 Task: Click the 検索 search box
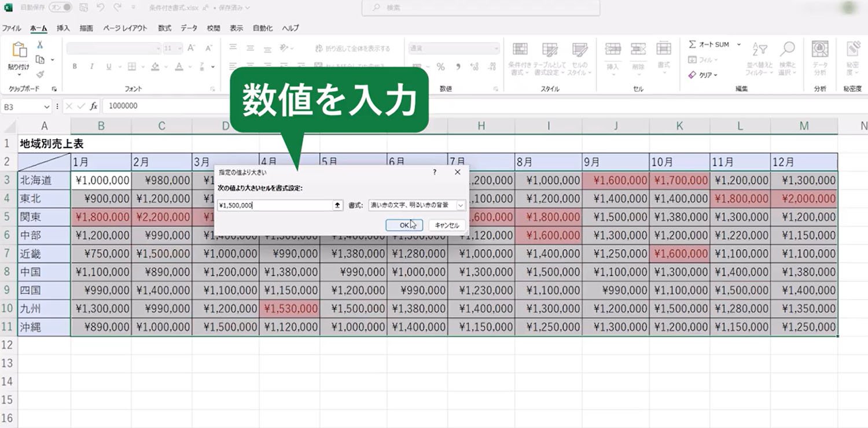[x=481, y=8]
